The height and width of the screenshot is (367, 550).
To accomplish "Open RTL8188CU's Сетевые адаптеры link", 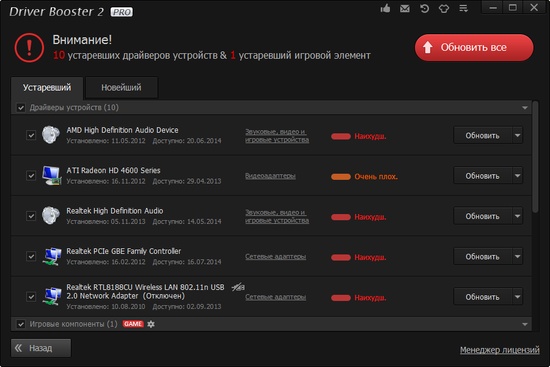I will pos(275,297).
